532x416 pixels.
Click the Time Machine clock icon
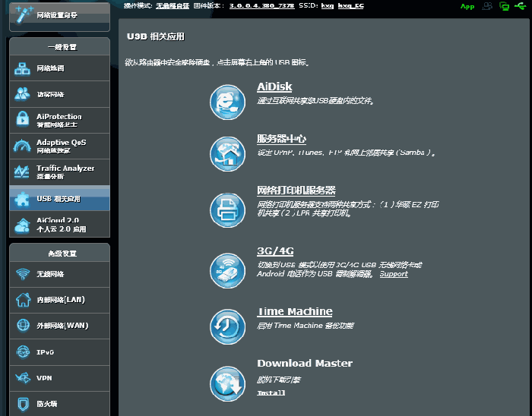pos(227,326)
